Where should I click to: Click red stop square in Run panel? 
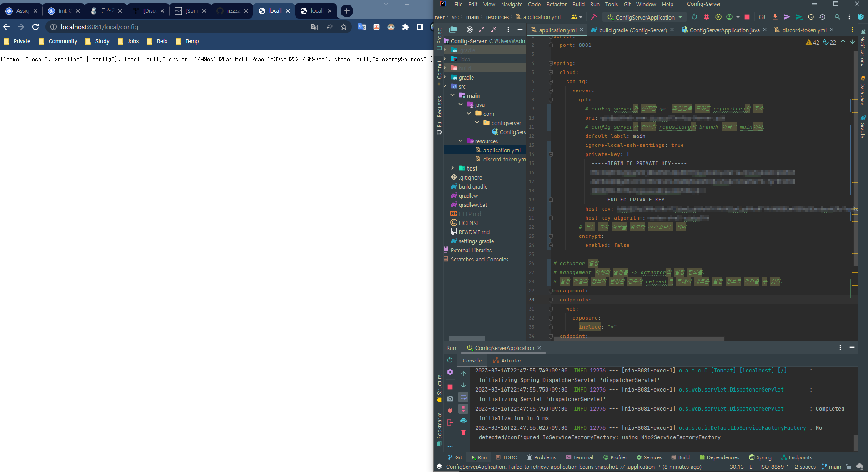pyautogui.click(x=450, y=387)
